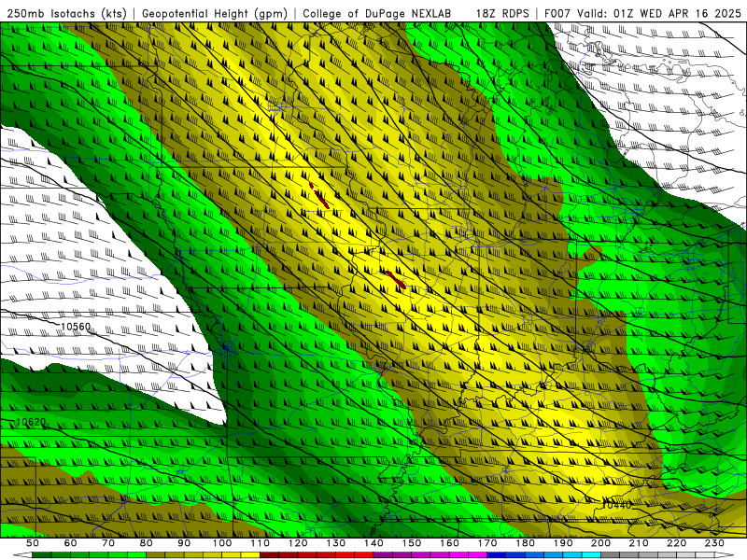The height and width of the screenshot is (560, 747).
Task: Click the 220 value on the color scale
Action: 677,543
